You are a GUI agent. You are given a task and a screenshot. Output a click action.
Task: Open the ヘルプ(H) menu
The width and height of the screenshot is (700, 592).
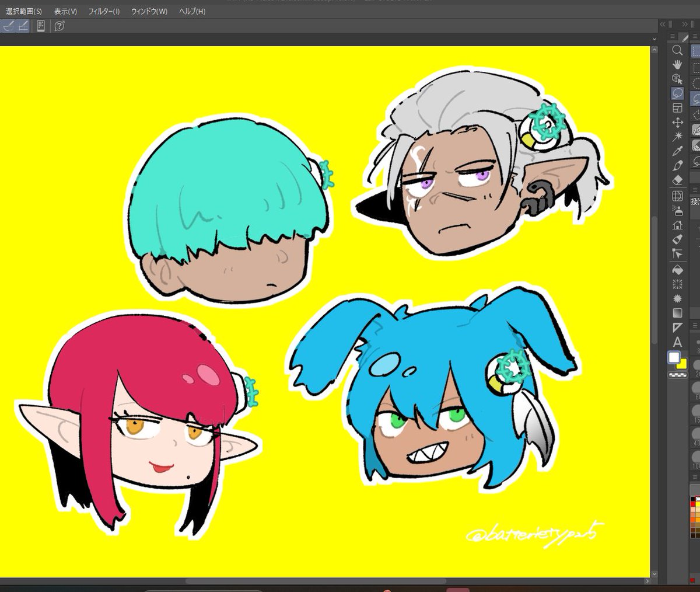[x=192, y=12]
